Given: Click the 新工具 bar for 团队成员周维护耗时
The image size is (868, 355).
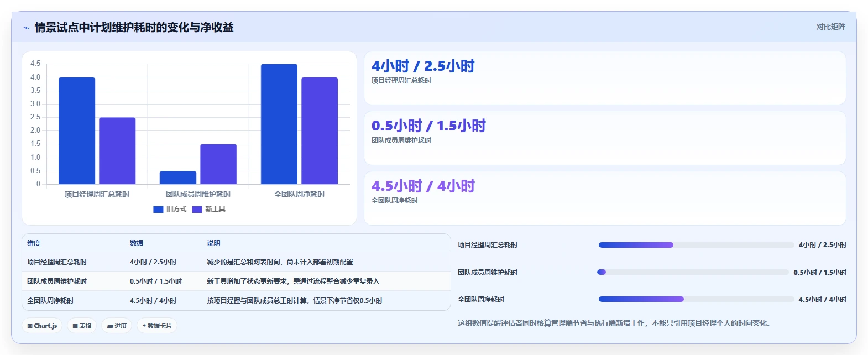Looking at the screenshot, I should point(218,164).
